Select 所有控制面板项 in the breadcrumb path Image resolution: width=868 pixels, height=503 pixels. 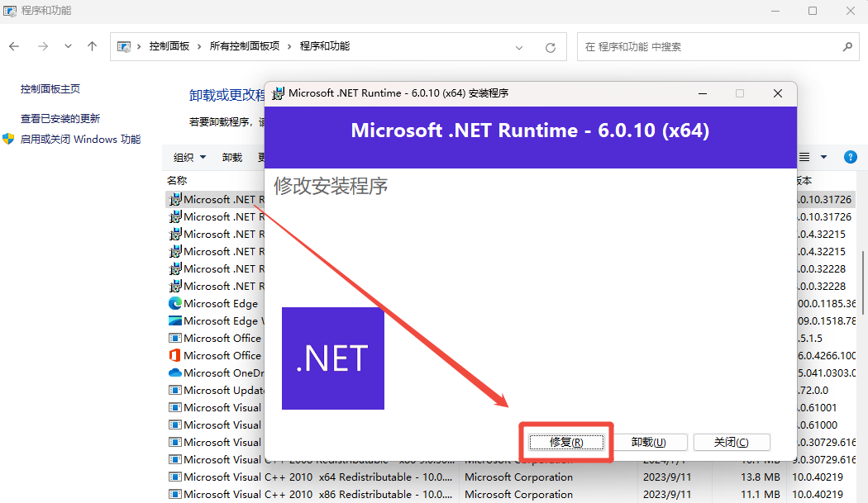(243, 46)
